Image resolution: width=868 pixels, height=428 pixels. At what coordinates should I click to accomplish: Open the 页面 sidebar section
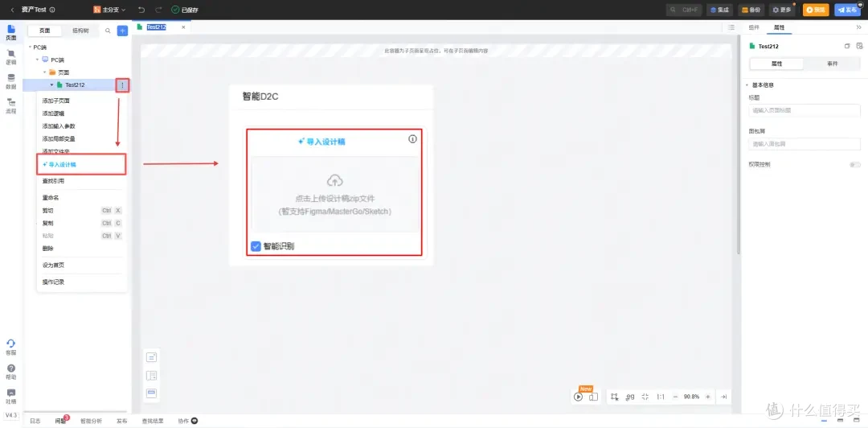click(x=11, y=33)
